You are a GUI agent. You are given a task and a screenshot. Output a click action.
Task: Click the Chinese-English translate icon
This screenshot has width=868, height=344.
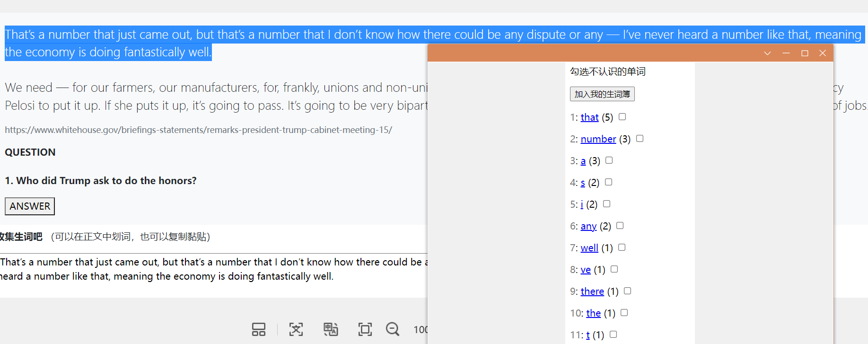pyautogui.click(x=331, y=329)
